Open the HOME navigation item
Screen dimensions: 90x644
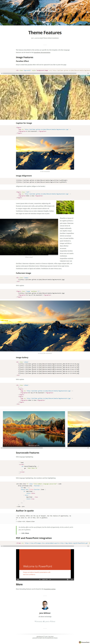37,22
